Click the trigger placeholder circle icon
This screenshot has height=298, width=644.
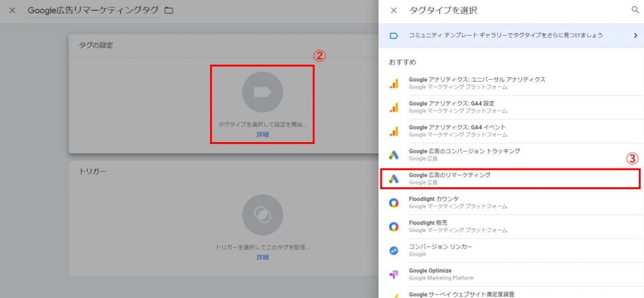[262, 214]
